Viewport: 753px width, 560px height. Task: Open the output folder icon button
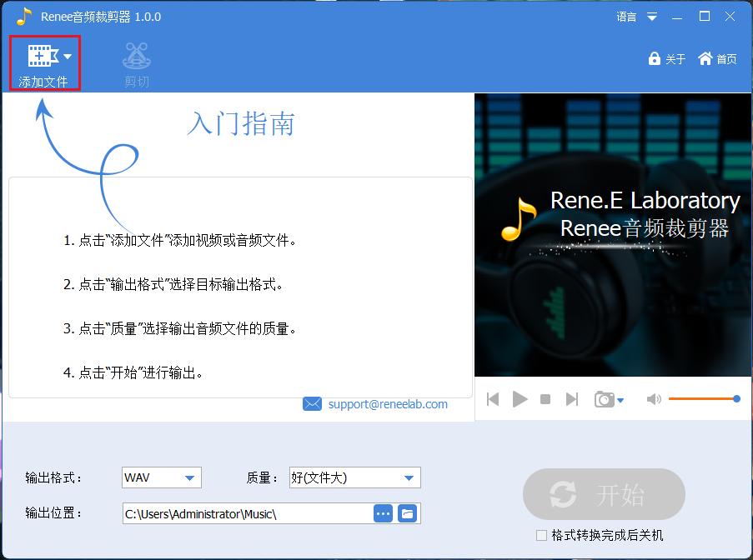(407, 514)
